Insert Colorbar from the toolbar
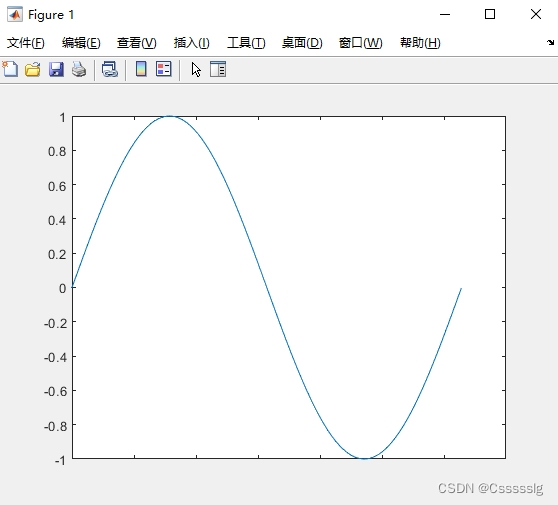This screenshot has height=505, width=558. 141,69
